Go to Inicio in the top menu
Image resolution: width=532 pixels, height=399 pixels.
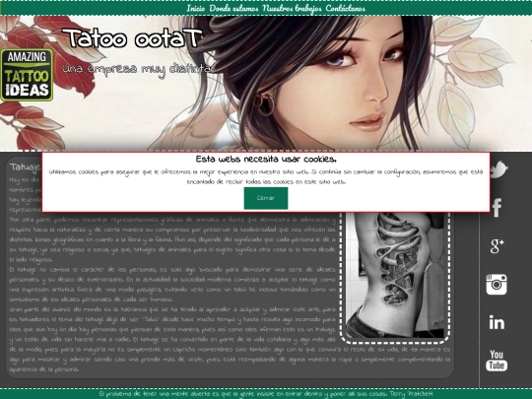tap(196, 8)
